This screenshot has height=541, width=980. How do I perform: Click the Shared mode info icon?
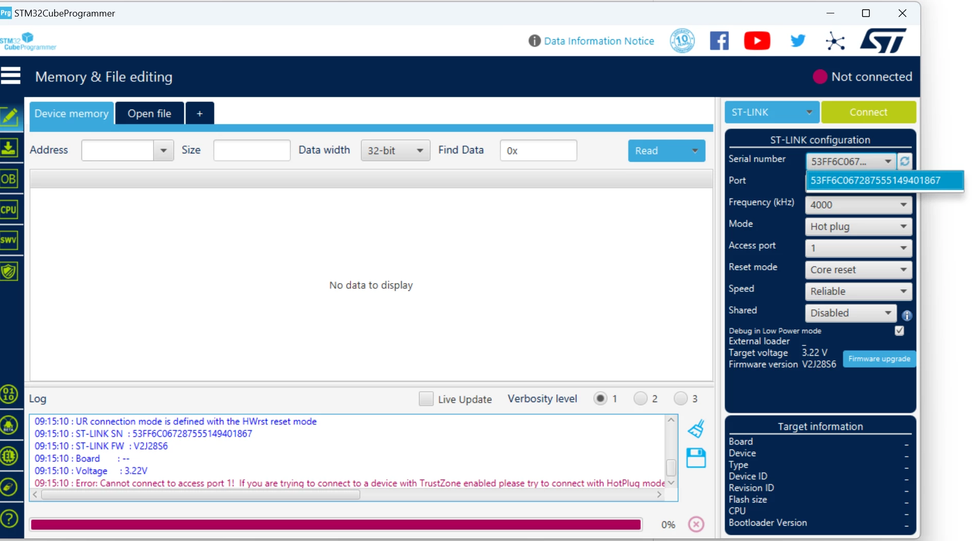click(907, 316)
